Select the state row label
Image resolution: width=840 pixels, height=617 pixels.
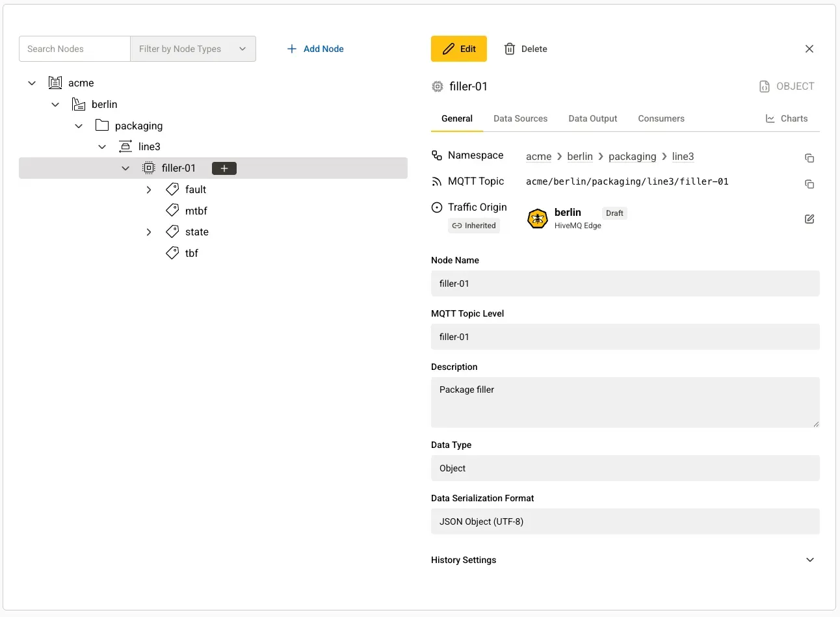[197, 231]
